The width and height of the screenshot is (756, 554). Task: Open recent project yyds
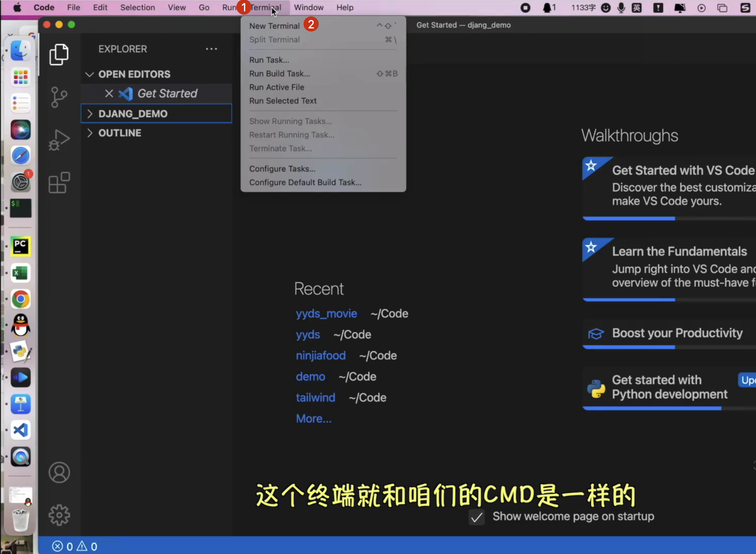308,335
